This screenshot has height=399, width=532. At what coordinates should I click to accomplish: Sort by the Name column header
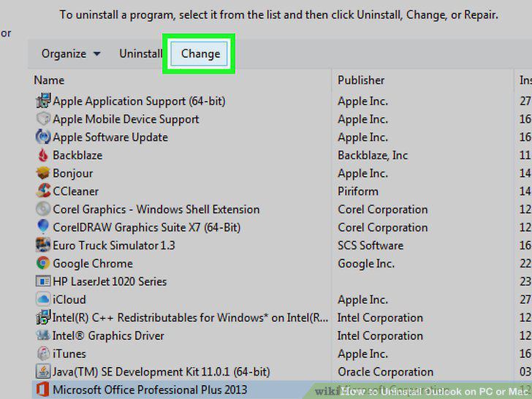tap(49, 80)
